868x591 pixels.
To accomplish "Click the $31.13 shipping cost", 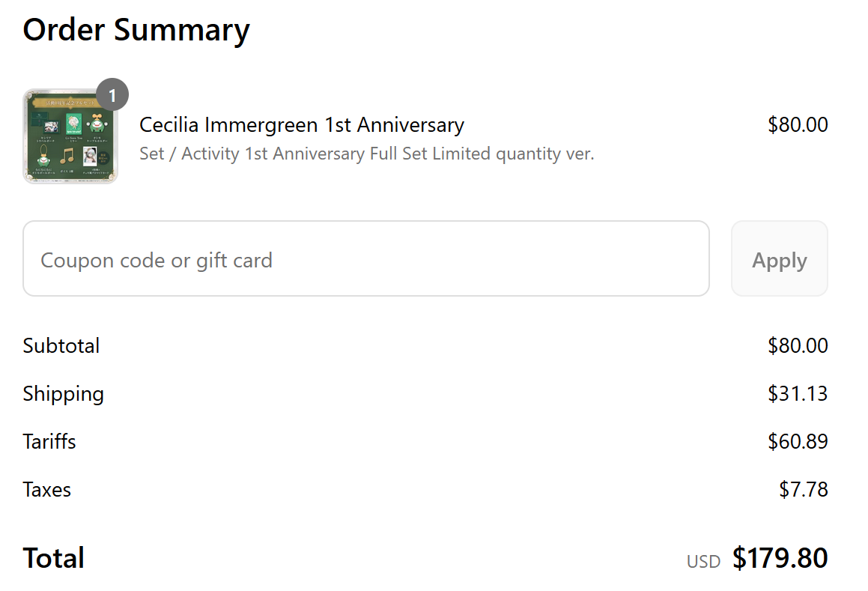I will click(x=797, y=393).
